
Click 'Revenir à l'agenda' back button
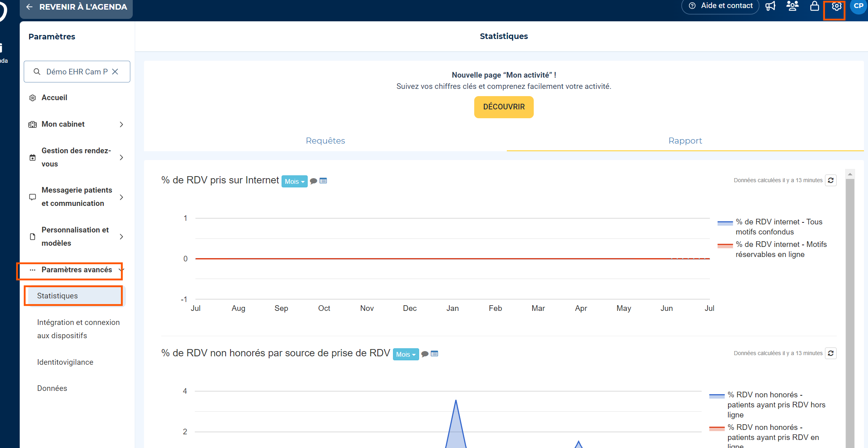(x=76, y=7)
